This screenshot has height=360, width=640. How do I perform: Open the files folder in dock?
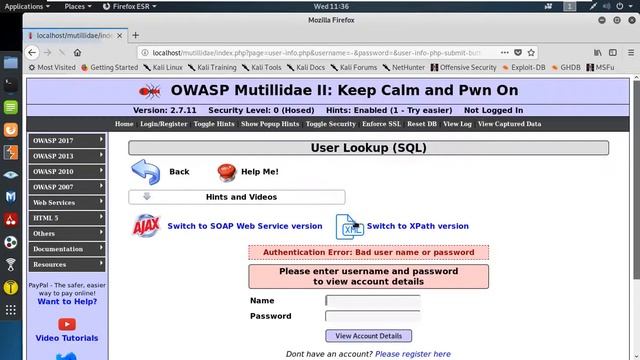(x=11, y=62)
